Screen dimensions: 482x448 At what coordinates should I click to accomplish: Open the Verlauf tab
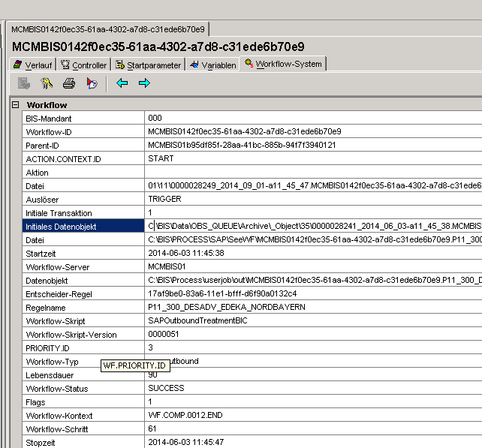pyautogui.click(x=33, y=65)
